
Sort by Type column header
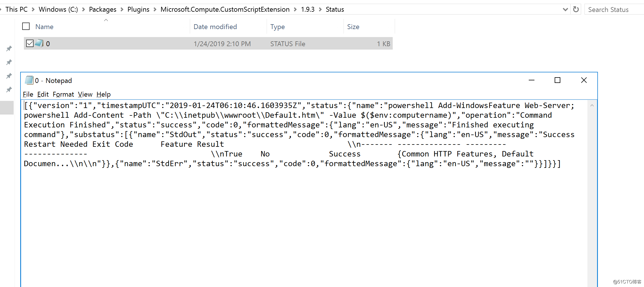[277, 27]
